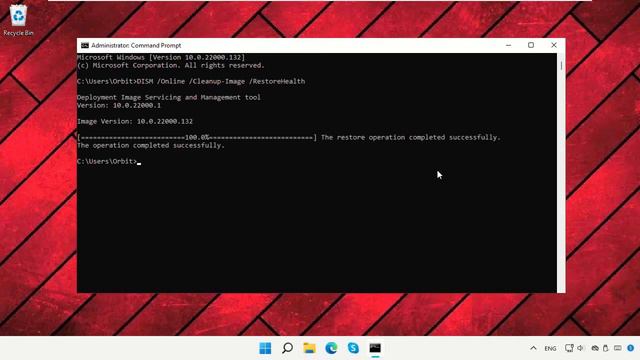Open Skype from the taskbar
The width and height of the screenshot is (640, 360).
tap(353, 348)
